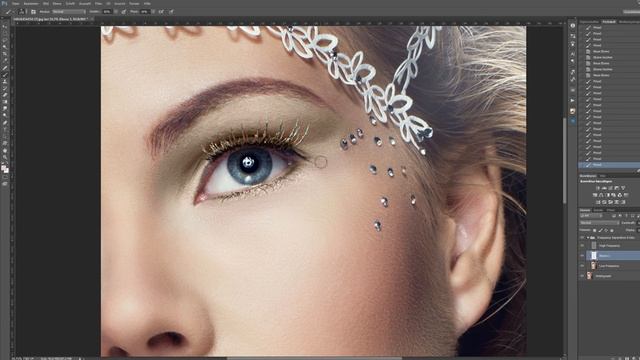Lock transparent pixels in Layers panel

tap(595, 230)
